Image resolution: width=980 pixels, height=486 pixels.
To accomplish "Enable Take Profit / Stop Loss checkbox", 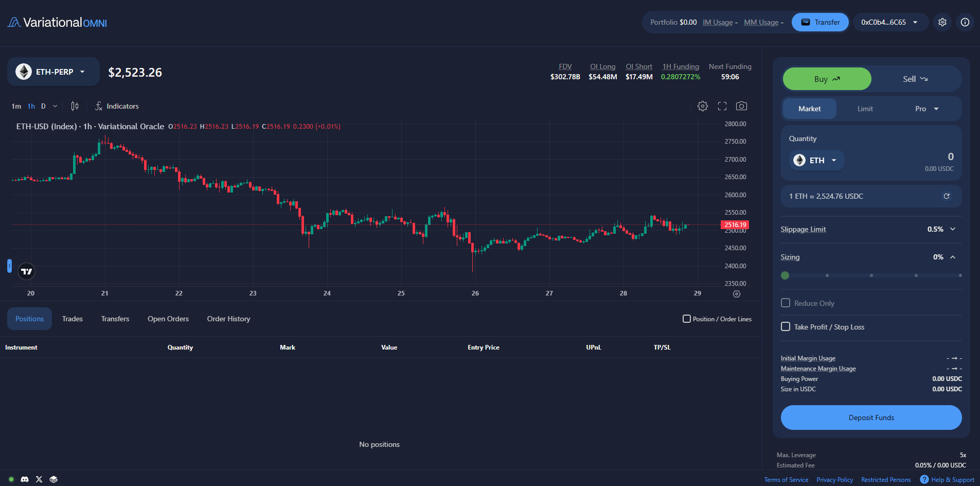I will [786, 327].
